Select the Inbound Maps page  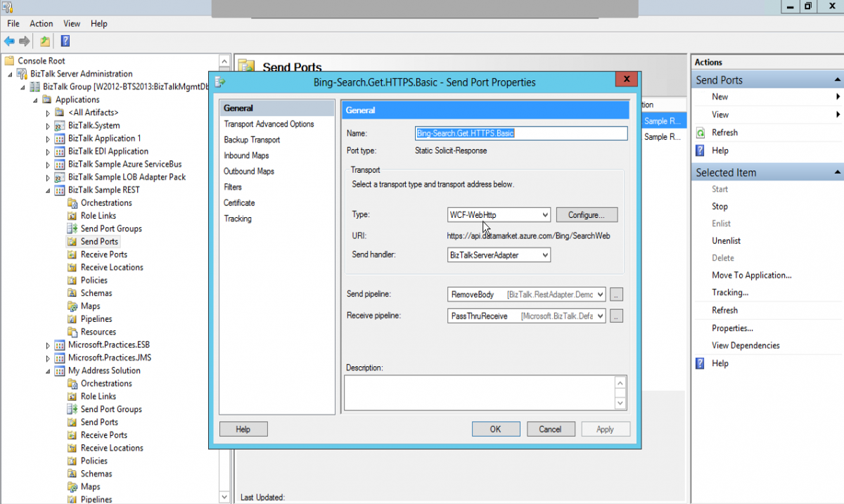(x=246, y=155)
